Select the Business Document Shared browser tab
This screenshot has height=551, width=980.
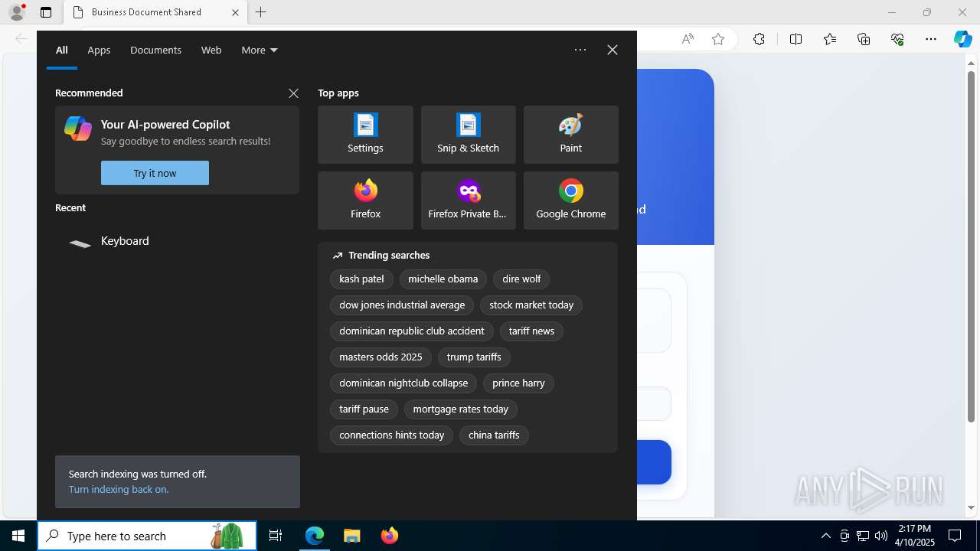155,12
